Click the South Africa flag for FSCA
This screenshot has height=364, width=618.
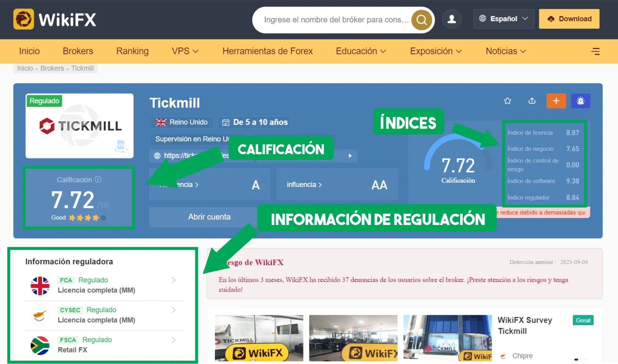[40, 345]
